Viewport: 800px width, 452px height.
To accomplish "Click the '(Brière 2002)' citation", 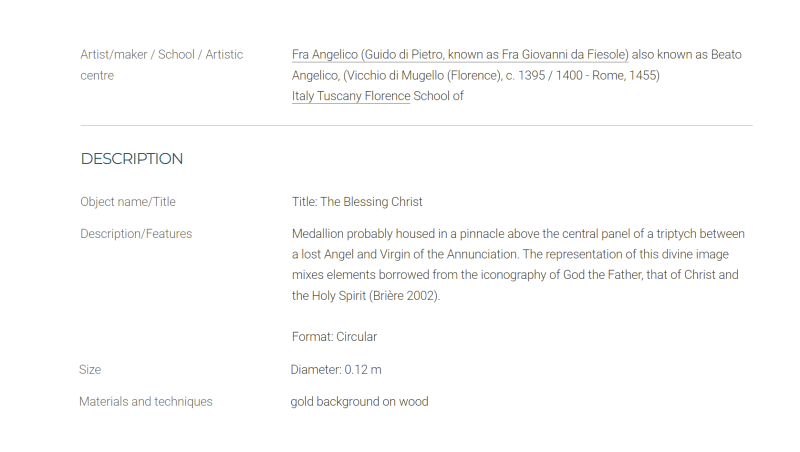I will [x=405, y=296].
